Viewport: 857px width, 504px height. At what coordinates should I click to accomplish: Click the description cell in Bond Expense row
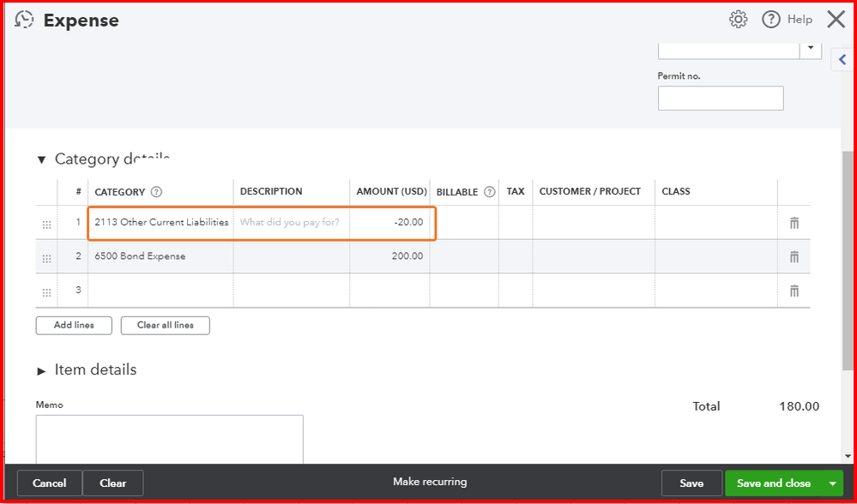pos(292,256)
